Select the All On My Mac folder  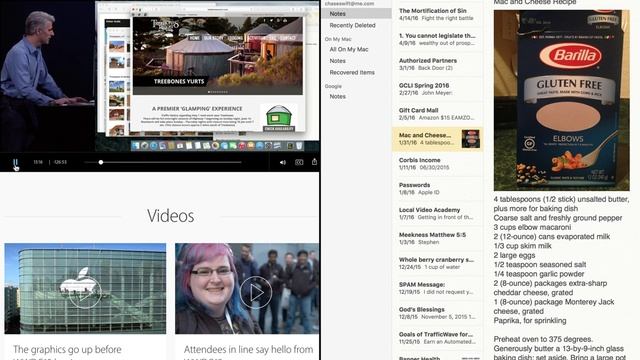pos(349,49)
